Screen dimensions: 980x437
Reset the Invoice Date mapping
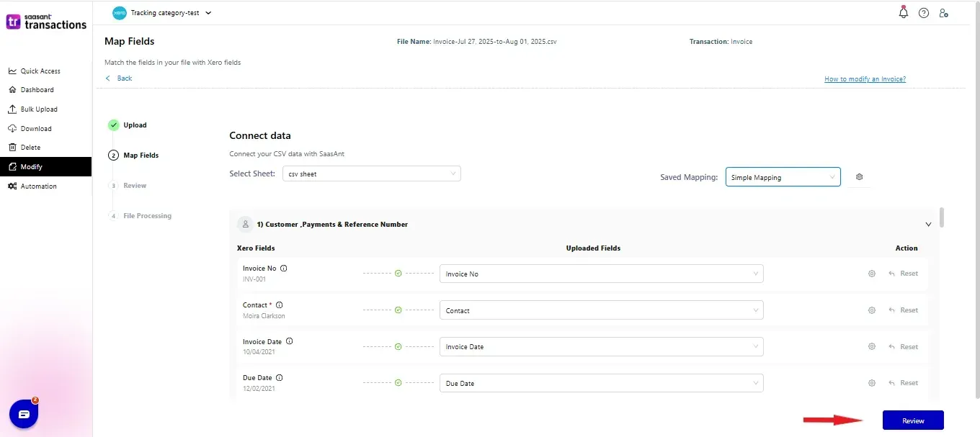click(904, 347)
